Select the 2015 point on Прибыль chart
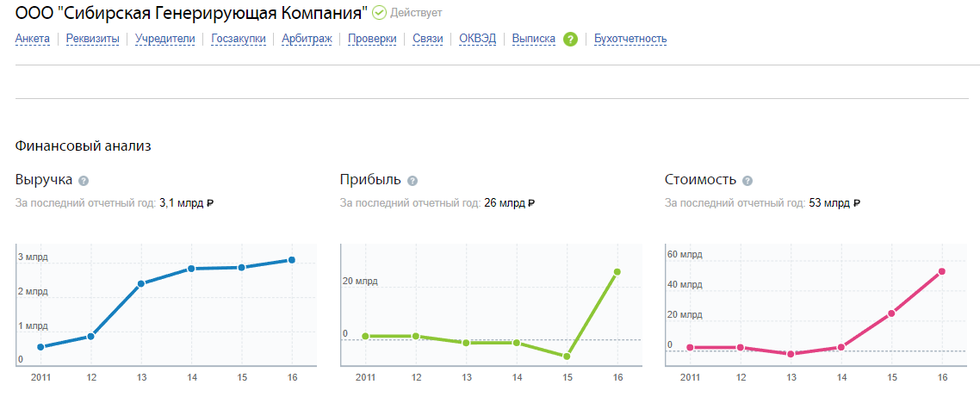Screen dimensions: 980x403 567,356
